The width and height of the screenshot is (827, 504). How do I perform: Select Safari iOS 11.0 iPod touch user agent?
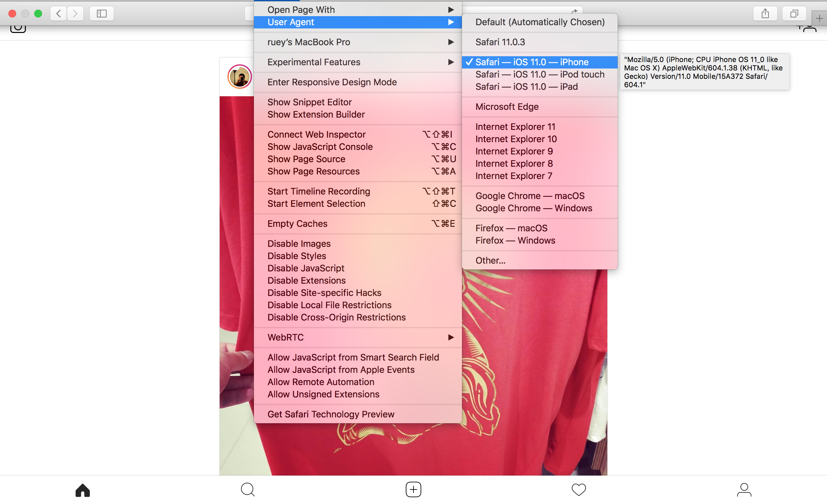539,75
